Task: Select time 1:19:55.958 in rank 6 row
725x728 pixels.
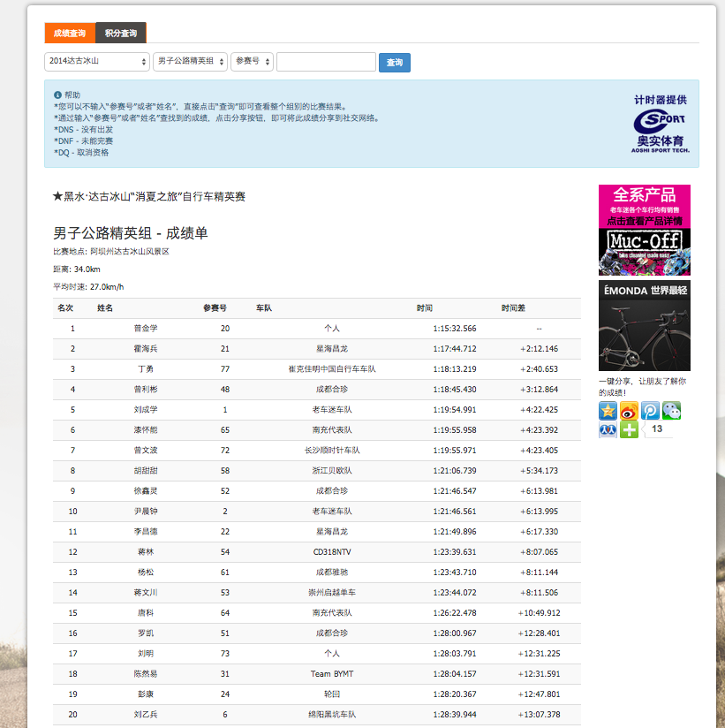Action: pos(455,430)
